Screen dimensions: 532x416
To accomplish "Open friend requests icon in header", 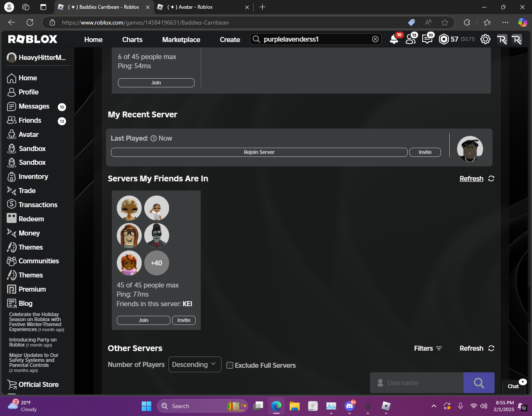I will (411, 39).
